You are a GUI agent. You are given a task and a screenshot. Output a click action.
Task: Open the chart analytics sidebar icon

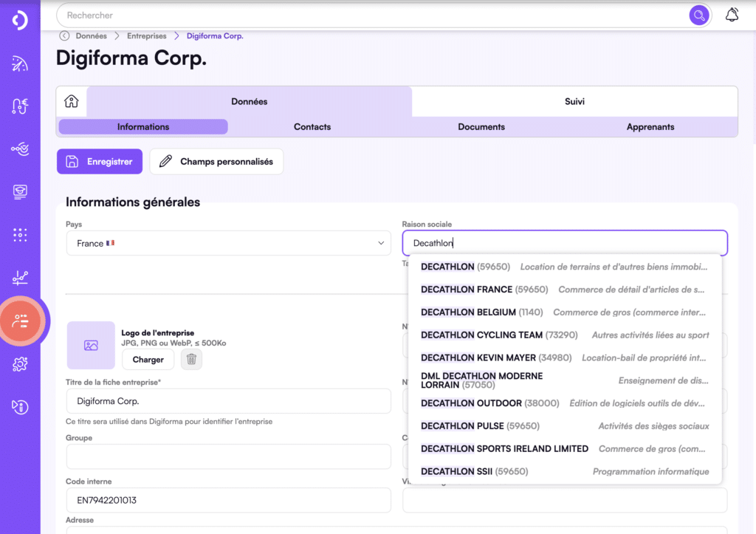20,278
